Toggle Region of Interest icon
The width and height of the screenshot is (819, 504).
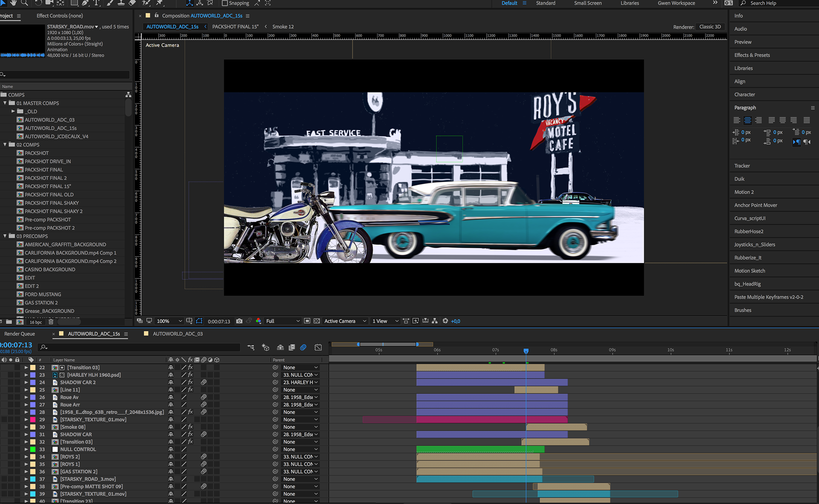[x=307, y=321]
